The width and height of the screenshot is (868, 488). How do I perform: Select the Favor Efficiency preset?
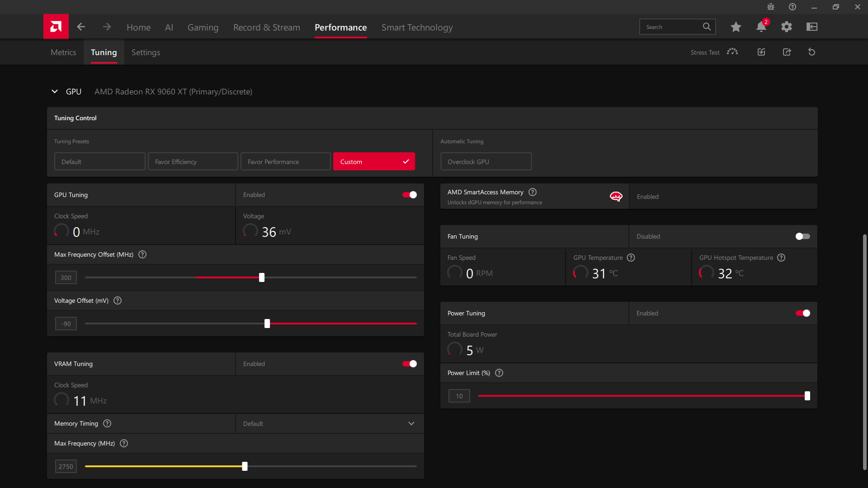(193, 161)
